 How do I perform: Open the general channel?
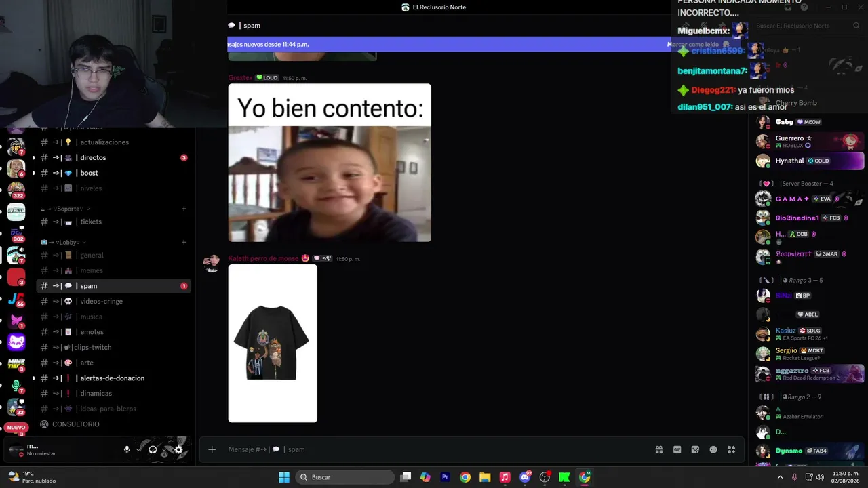click(x=113, y=256)
